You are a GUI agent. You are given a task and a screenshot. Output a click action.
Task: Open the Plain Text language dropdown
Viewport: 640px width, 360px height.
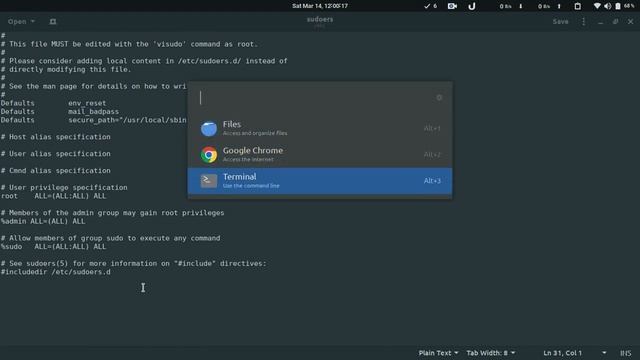point(438,353)
